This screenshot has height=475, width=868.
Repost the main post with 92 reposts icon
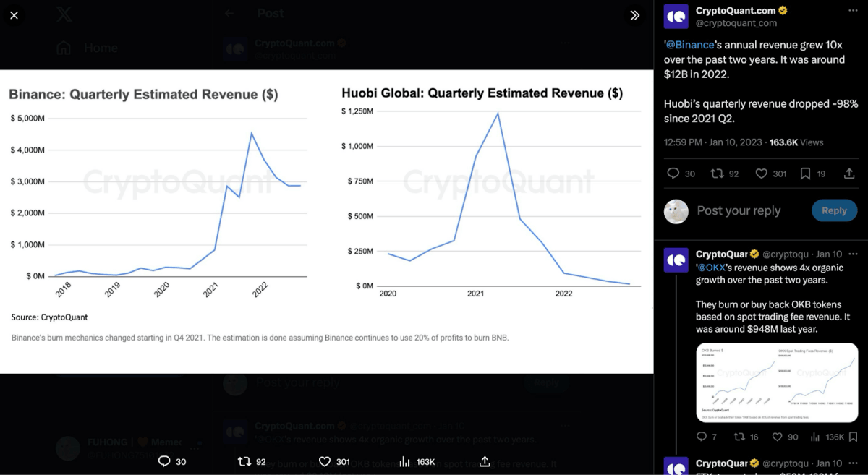718,174
